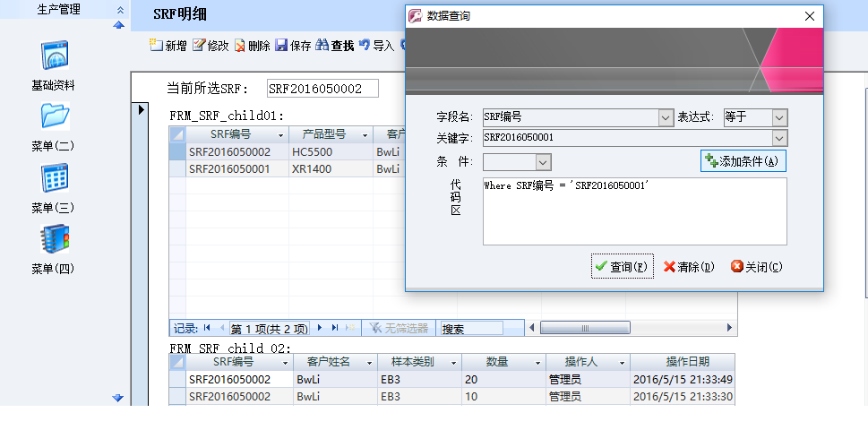Go to last record in navigator
Viewport: 868px width, 430px height.
[335, 328]
